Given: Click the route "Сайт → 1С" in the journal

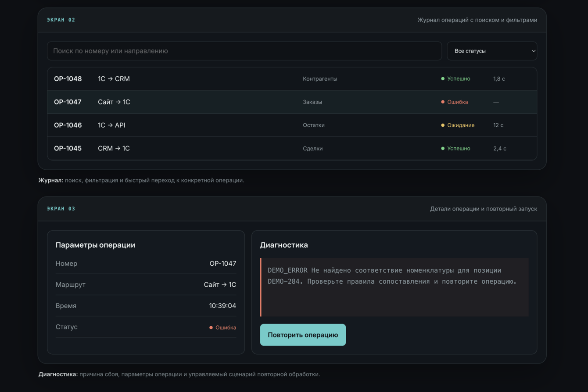Looking at the screenshot, I should click(x=114, y=102).
